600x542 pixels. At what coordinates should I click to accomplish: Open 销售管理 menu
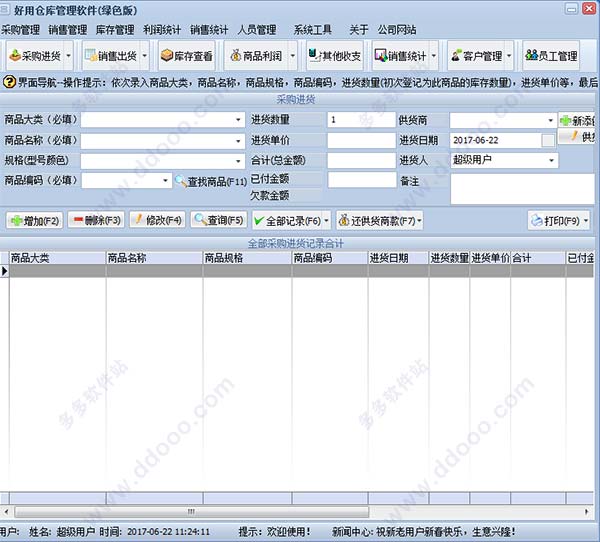point(68,29)
